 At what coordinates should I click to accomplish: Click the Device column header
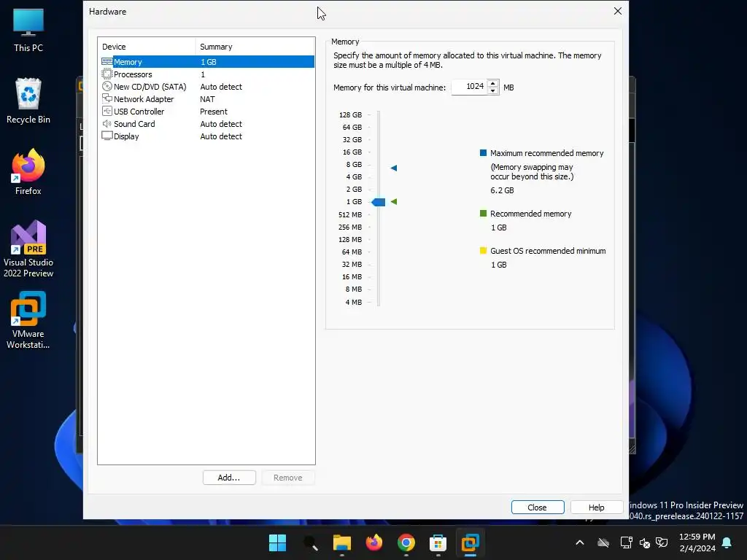147,47
